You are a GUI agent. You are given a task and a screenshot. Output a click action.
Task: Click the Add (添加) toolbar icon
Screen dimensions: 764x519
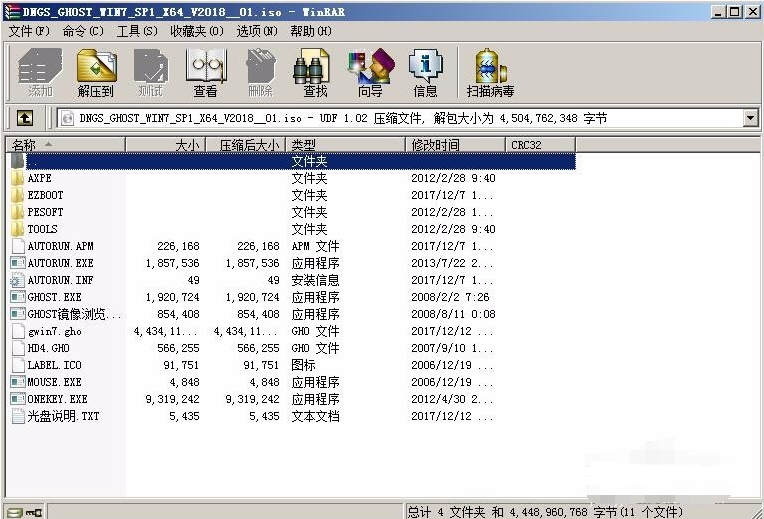pos(40,72)
